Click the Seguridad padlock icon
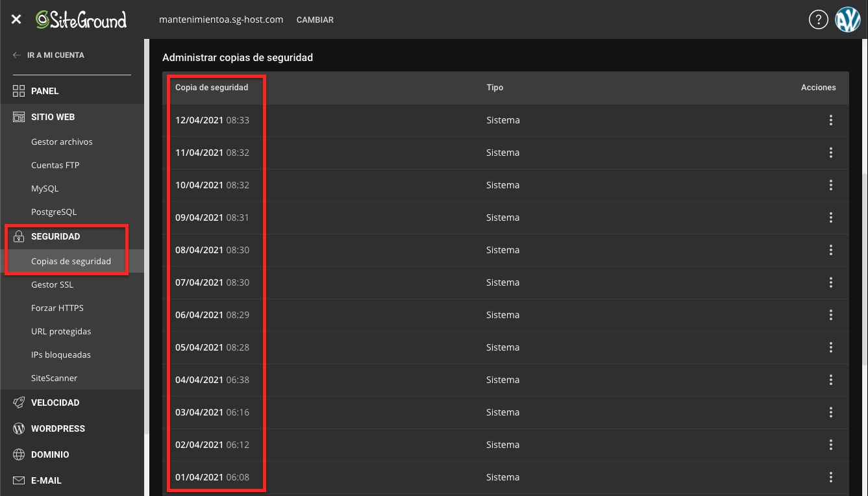 tap(19, 236)
